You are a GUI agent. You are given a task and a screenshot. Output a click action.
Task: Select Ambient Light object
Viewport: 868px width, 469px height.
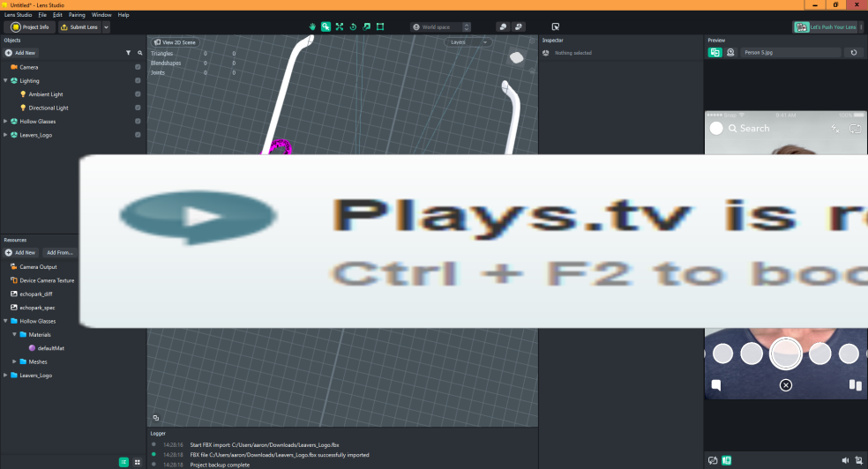point(45,94)
